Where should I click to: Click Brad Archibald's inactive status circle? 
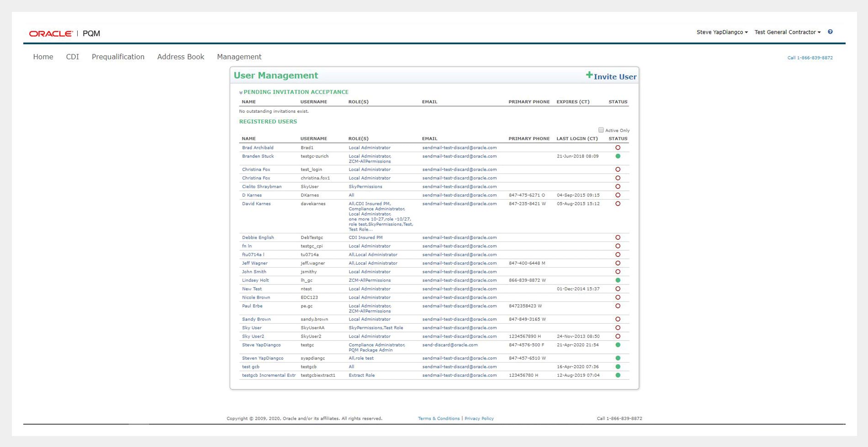(618, 148)
